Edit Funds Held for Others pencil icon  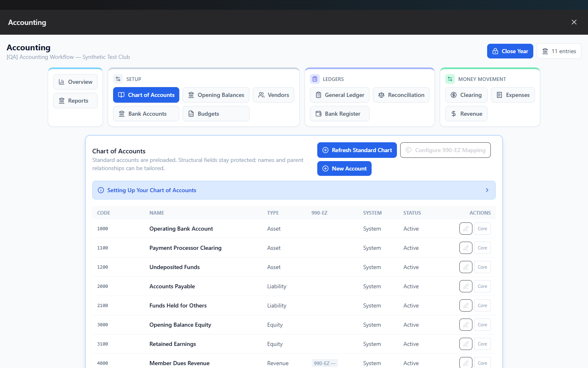(x=466, y=305)
